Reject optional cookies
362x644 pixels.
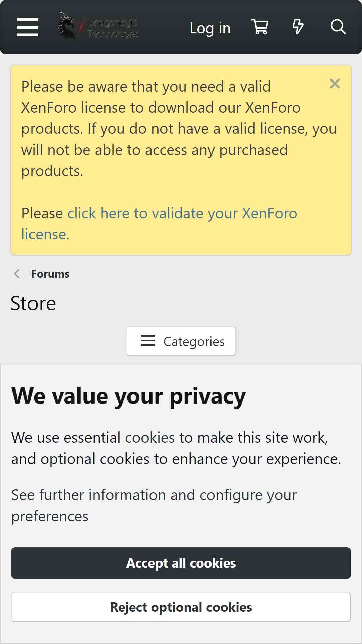pyautogui.click(x=181, y=607)
